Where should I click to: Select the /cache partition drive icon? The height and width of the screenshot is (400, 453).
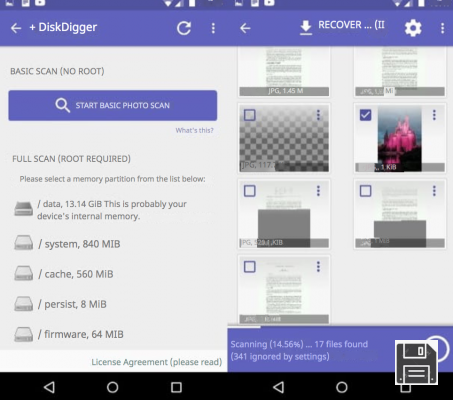click(x=24, y=273)
